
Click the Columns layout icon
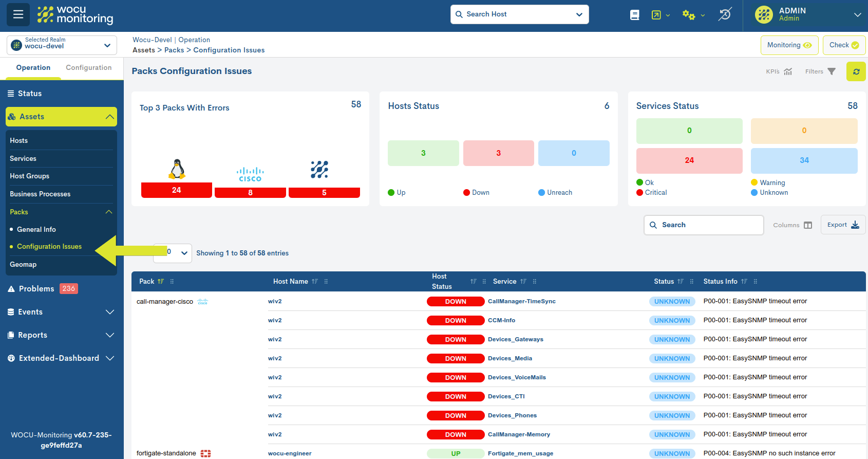coord(808,225)
